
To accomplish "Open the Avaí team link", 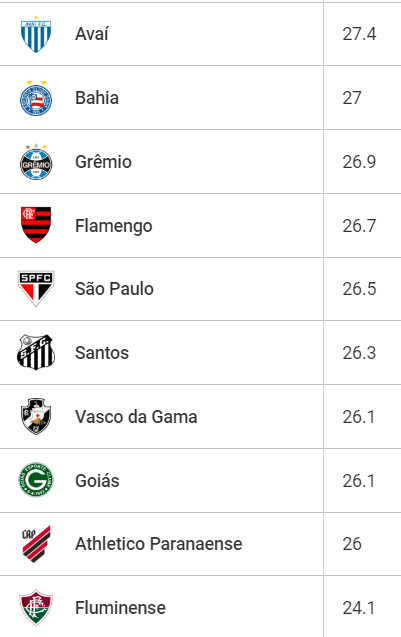I will coord(92,34).
